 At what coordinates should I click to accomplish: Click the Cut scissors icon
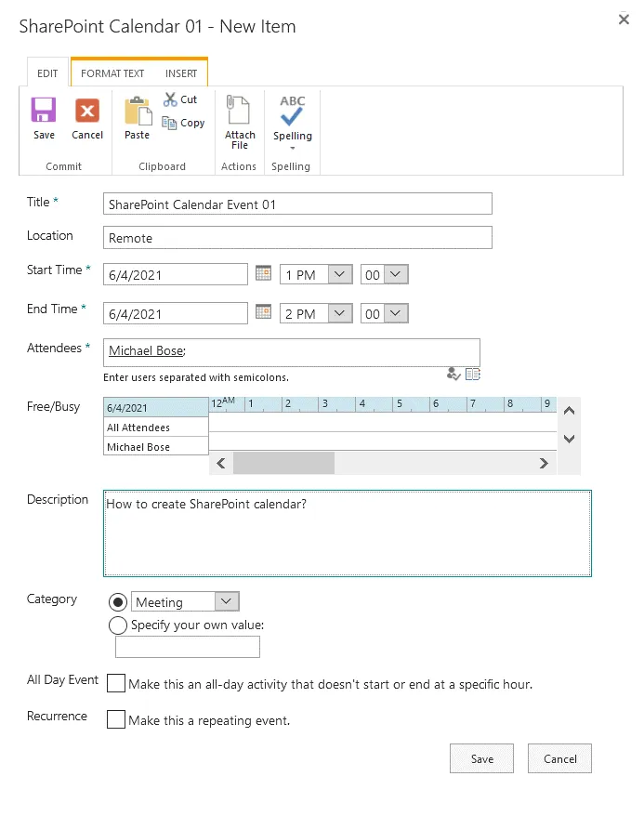click(171, 99)
